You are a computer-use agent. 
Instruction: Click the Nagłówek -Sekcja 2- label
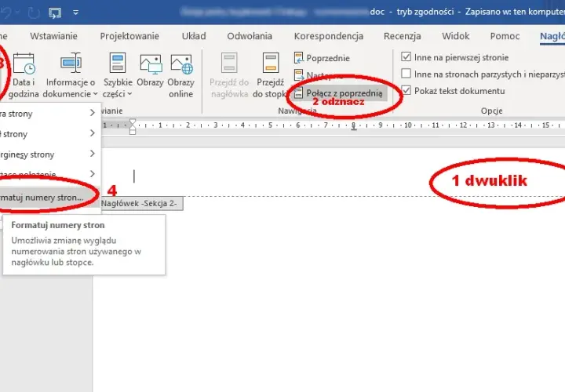139,203
